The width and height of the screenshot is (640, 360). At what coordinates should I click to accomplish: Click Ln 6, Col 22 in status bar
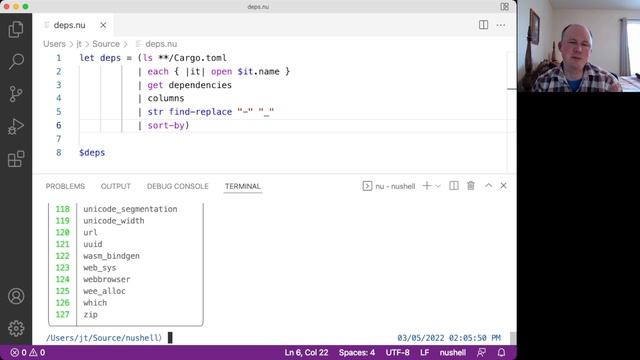coord(306,352)
